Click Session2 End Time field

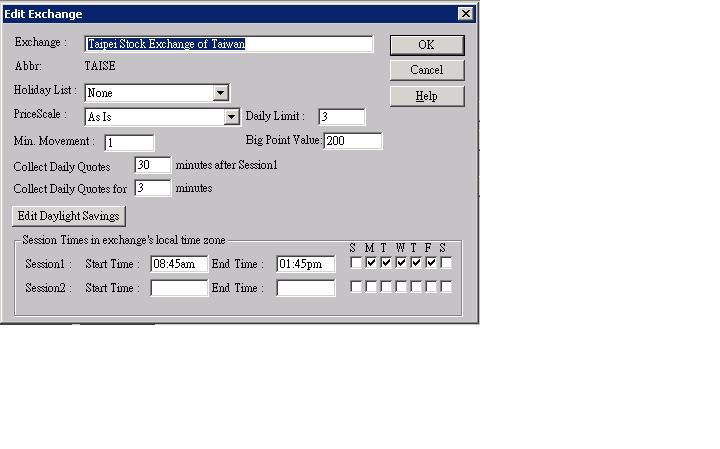point(305,288)
